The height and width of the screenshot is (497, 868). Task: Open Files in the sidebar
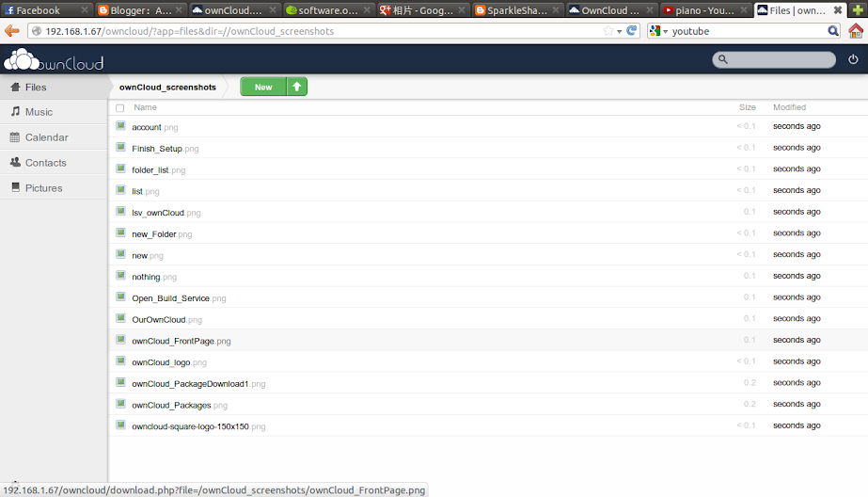(54, 87)
